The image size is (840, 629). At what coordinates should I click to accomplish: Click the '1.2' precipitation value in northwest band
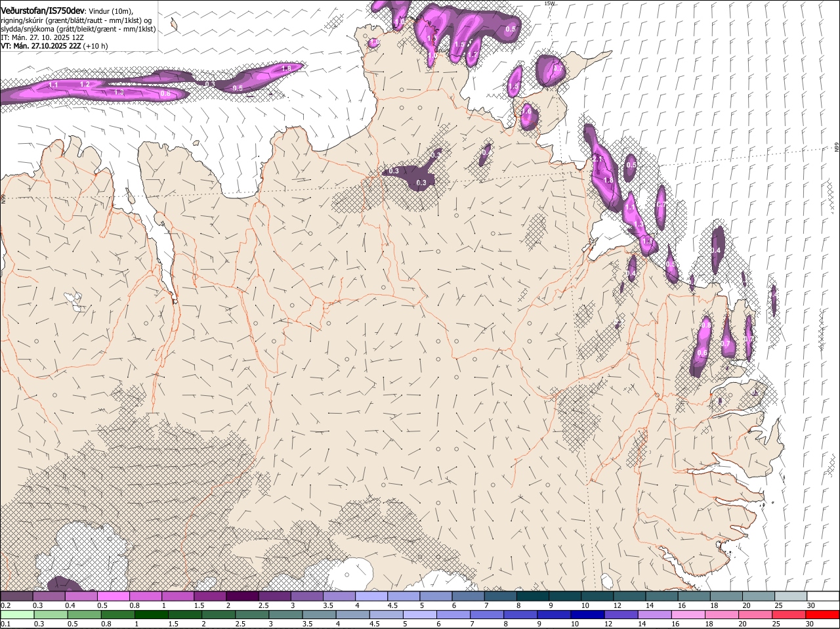[x=85, y=85]
